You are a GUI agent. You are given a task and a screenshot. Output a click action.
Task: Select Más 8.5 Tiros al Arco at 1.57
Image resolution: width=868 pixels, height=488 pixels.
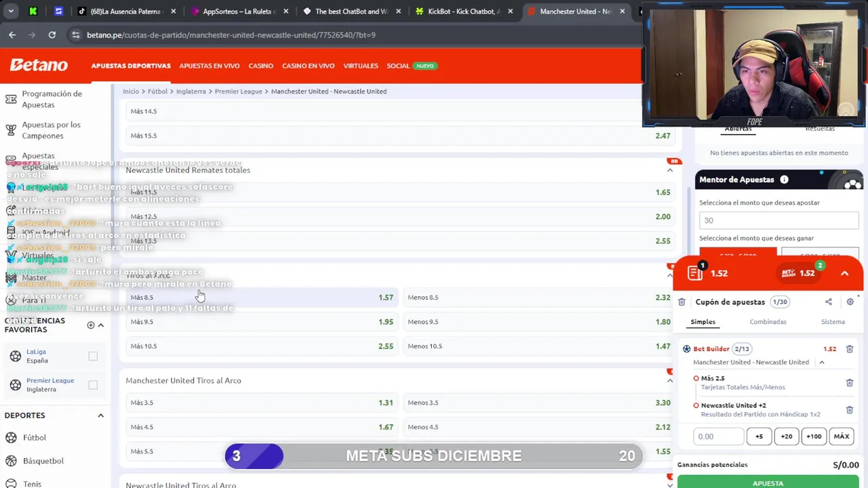262,298
